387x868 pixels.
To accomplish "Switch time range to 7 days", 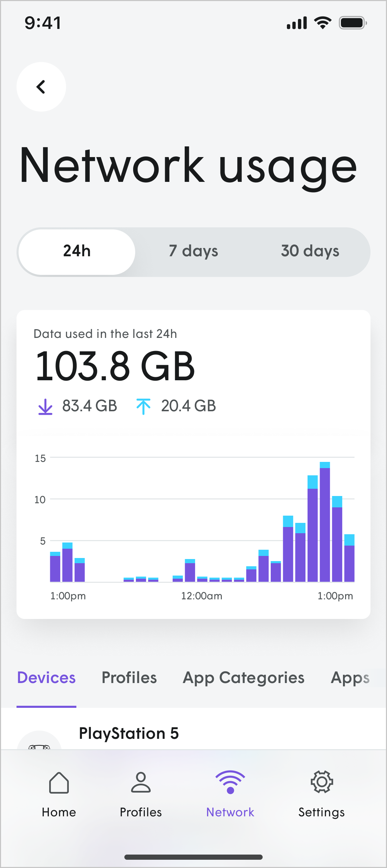I will point(193,251).
